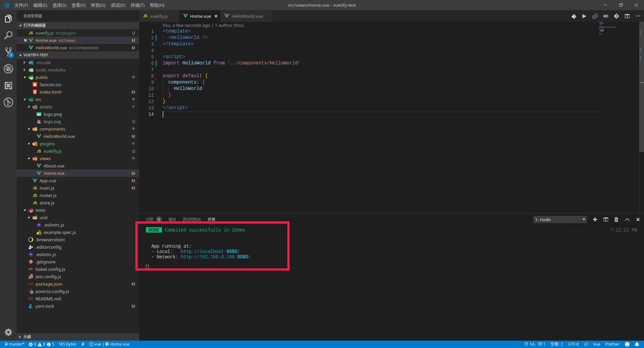Change the LF line ending in status bar

click(586, 344)
